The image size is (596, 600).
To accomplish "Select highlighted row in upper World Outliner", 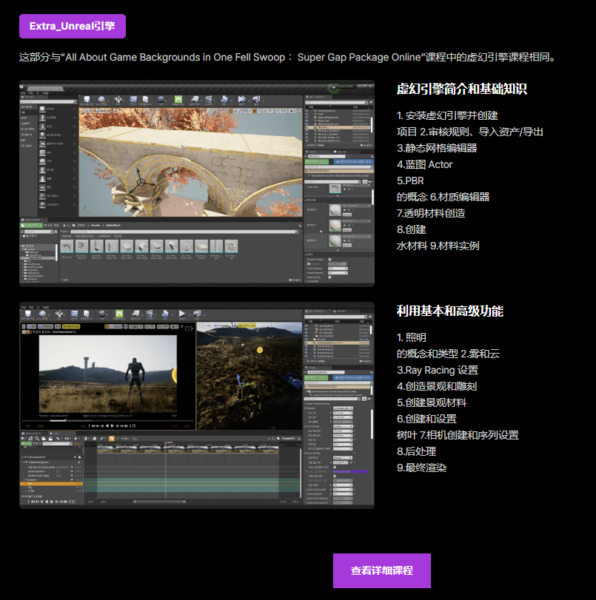I will point(337,127).
